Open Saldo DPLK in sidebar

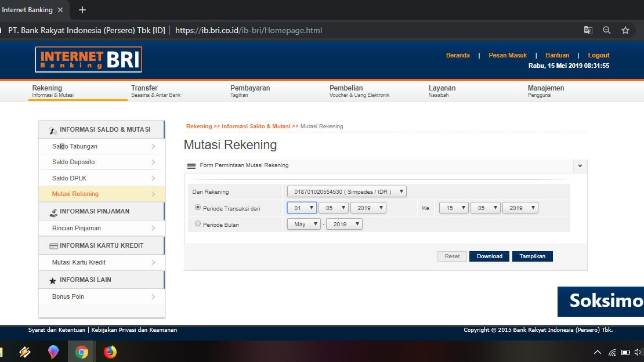pyautogui.click(x=102, y=178)
